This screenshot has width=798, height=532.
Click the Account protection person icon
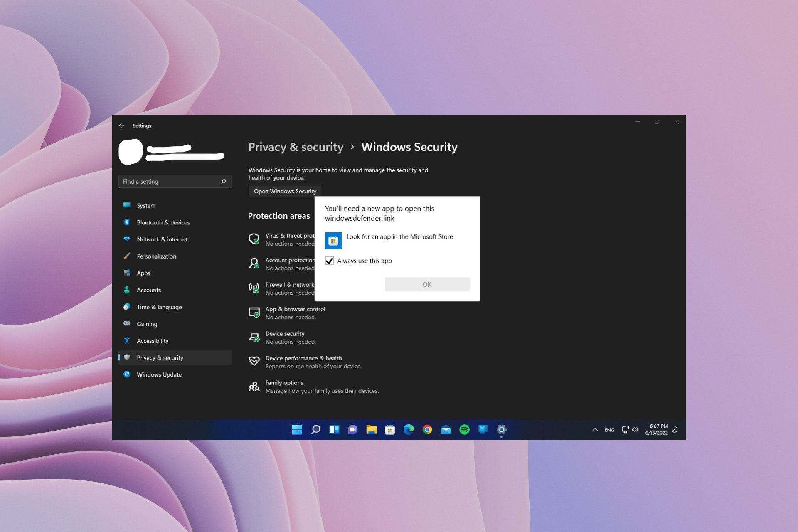(x=254, y=264)
